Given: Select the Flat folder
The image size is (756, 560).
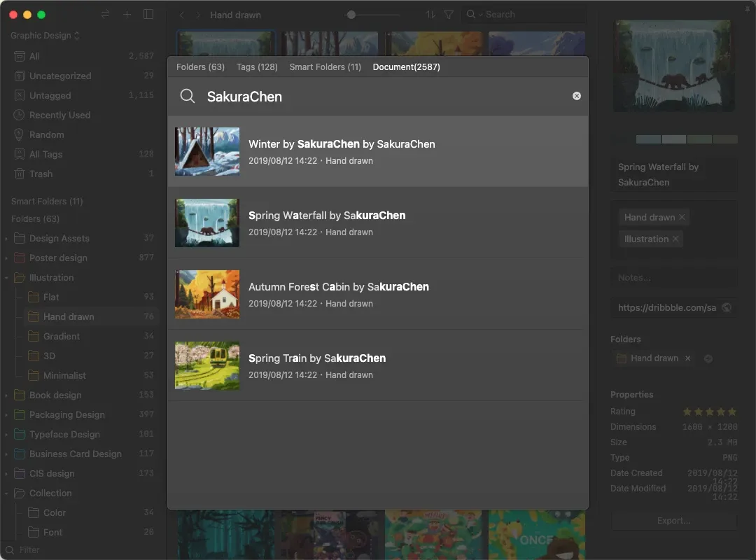Looking at the screenshot, I should tap(91, 297).
